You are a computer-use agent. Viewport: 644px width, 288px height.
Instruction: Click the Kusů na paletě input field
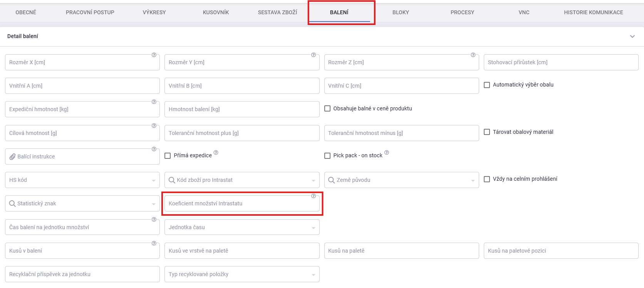tap(401, 251)
